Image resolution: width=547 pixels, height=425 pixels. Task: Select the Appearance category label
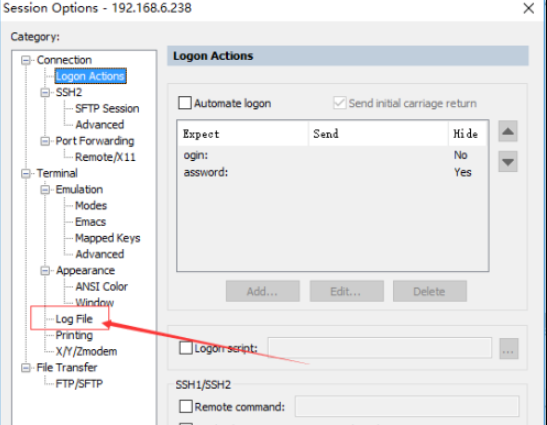click(x=85, y=270)
